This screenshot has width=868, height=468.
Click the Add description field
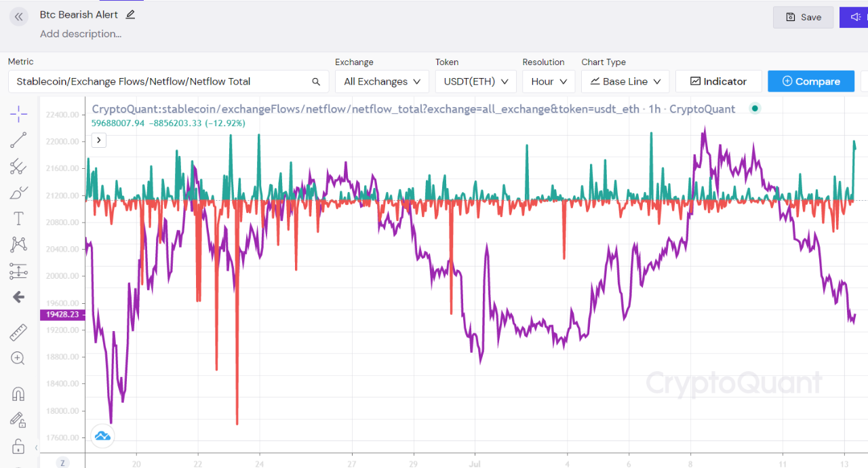(x=81, y=34)
